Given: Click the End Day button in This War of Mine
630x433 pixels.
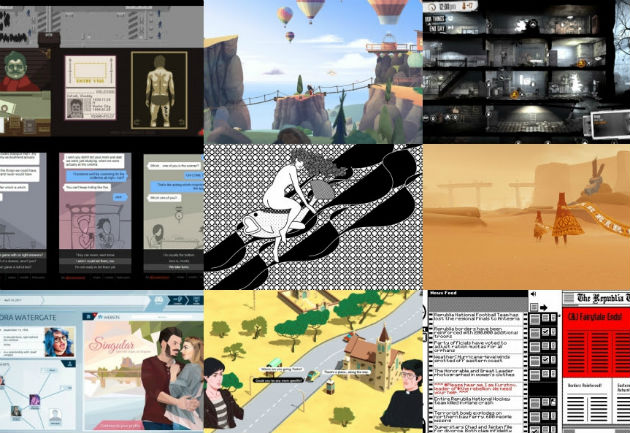Looking at the screenshot, I should click(x=438, y=29).
